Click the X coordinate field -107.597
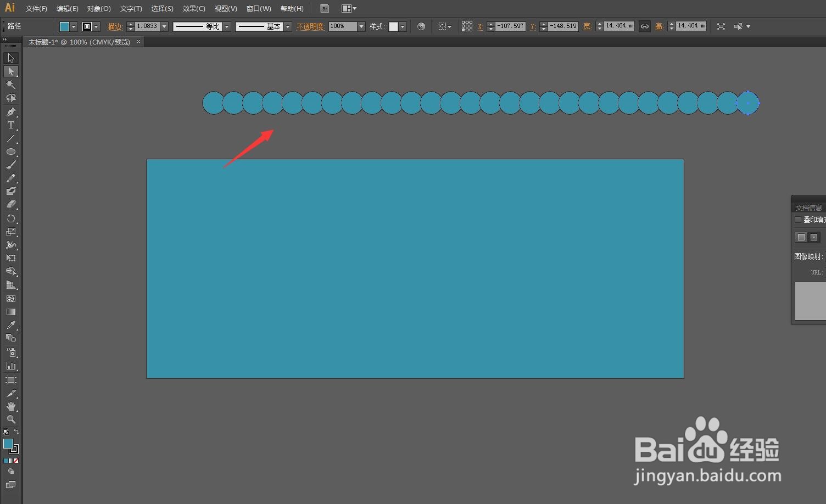The image size is (826, 504). coord(511,26)
